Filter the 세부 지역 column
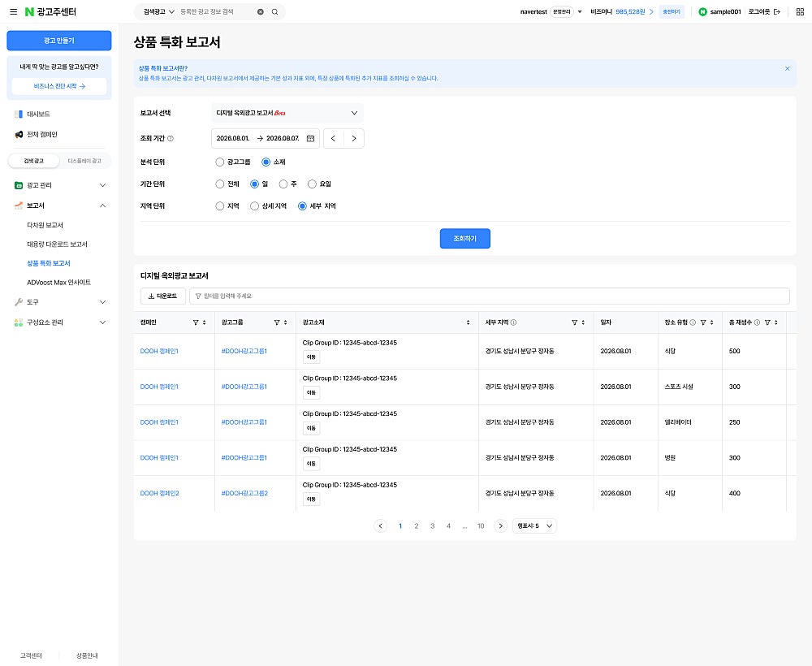This screenshot has width=812, height=666. click(574, 322)
